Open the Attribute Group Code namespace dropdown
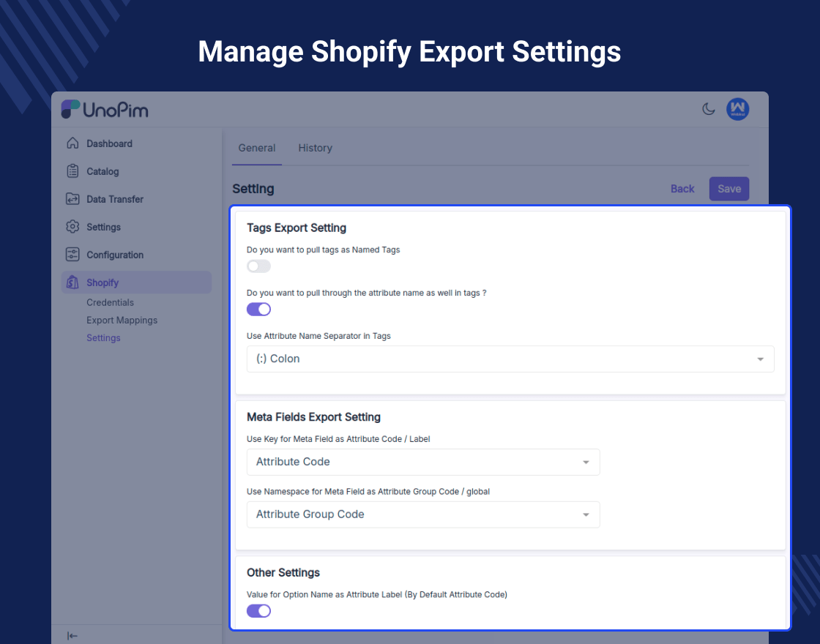 pos(423,514)
